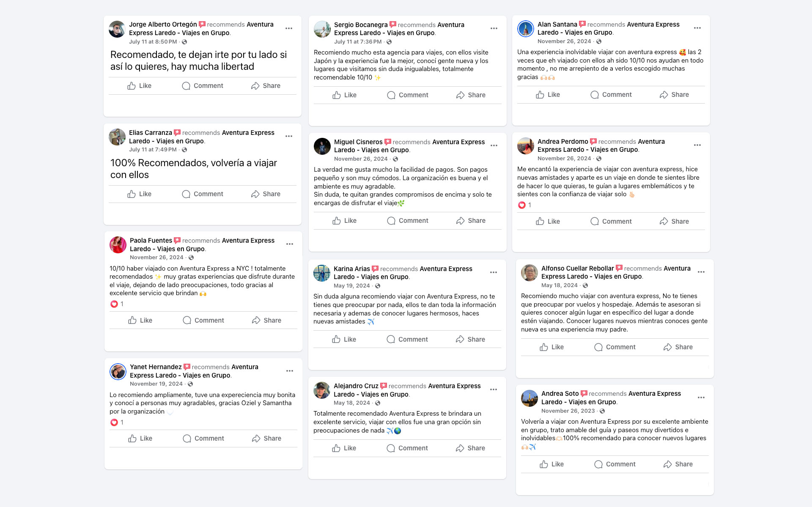
Task: Open more options on Andrea Soto's post
Action: click(x=701, y=397)
